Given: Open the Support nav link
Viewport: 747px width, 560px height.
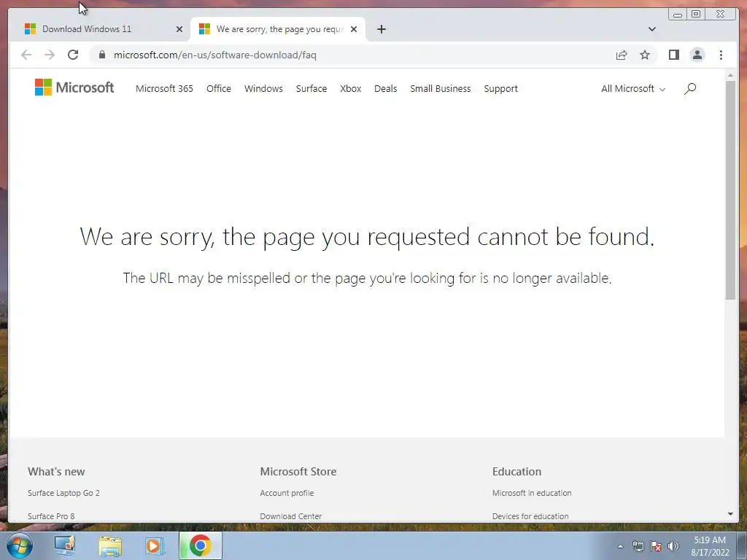Looking at the screenshot, I should tap(500, 88).
